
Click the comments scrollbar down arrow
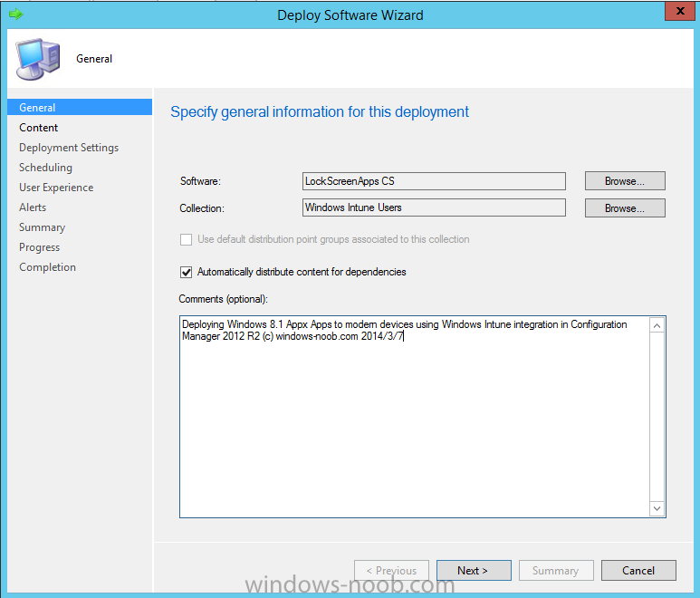[x=657, y=508]
